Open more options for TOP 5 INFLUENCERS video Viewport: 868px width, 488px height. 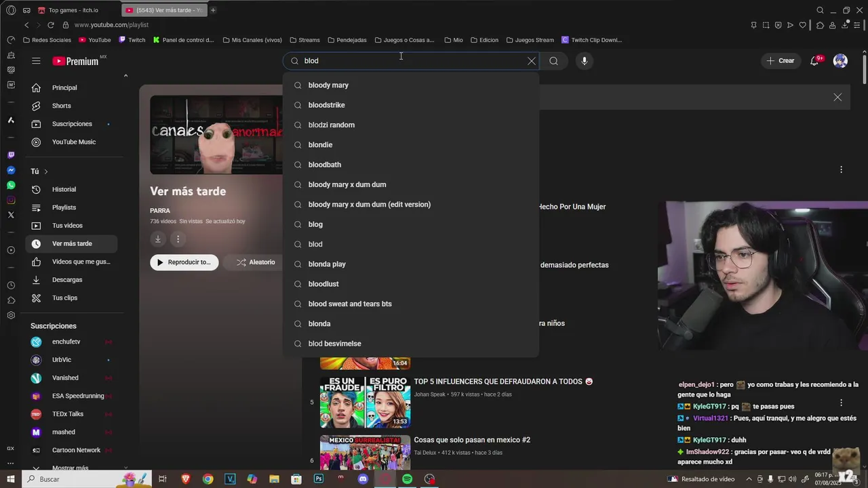(841, 403)
